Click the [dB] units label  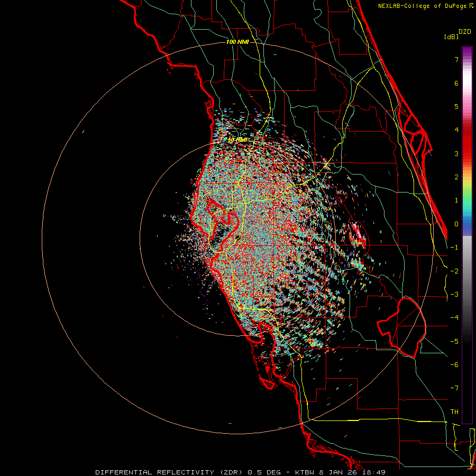pyautogui.click(x=452, y=37)
